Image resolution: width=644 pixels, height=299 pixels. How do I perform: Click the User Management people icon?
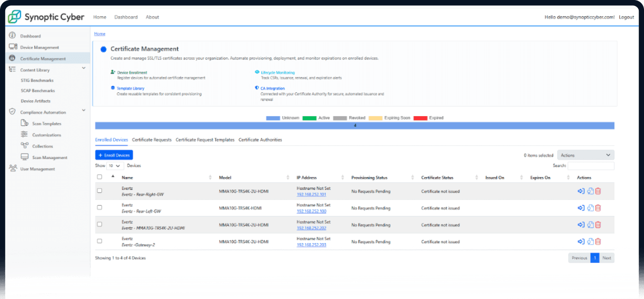[x=13, y=169]
